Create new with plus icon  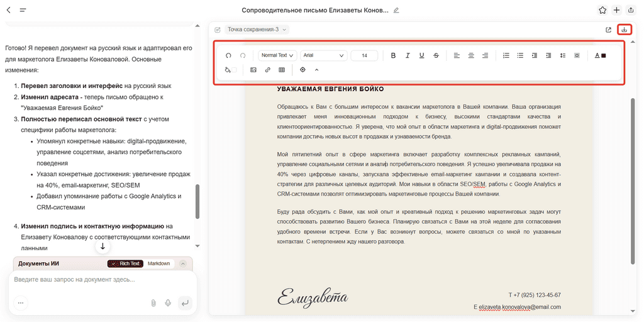pyautogui.click(x=616, y=10)
